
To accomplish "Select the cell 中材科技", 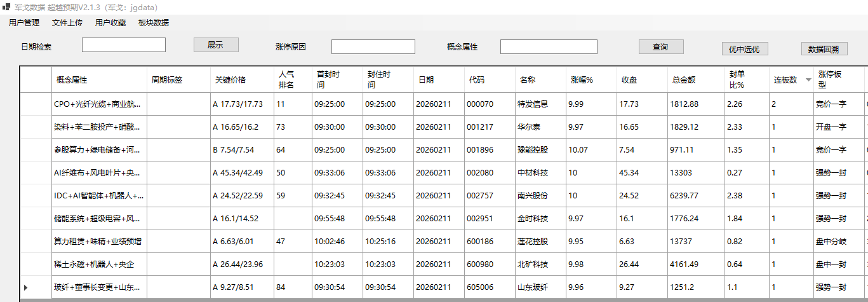I will pyautogui.click(x=540, y=173).
